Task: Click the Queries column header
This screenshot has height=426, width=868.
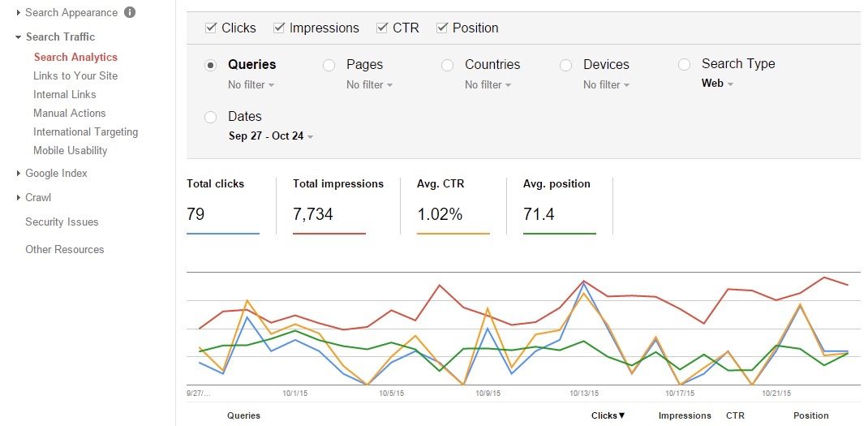Action: coord(243,415)
